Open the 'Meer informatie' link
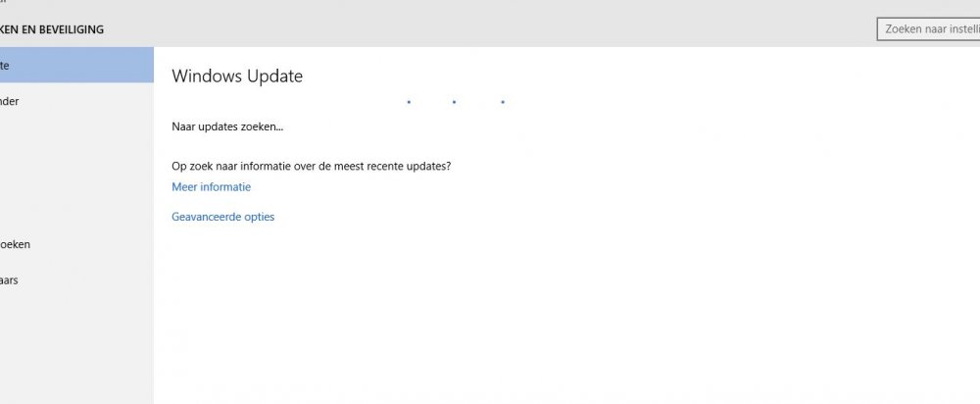 [x=212, y=186]
